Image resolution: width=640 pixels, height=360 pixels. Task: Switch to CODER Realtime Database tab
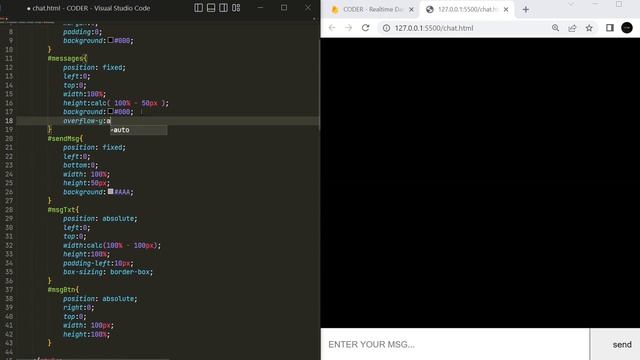click(x=373, y=9)
